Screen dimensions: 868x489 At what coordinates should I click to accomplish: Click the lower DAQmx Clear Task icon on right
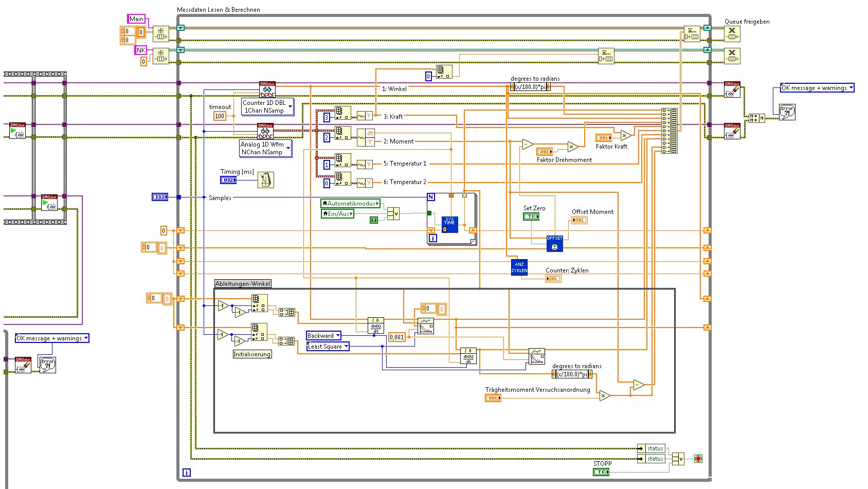click(x=732, y=131)
